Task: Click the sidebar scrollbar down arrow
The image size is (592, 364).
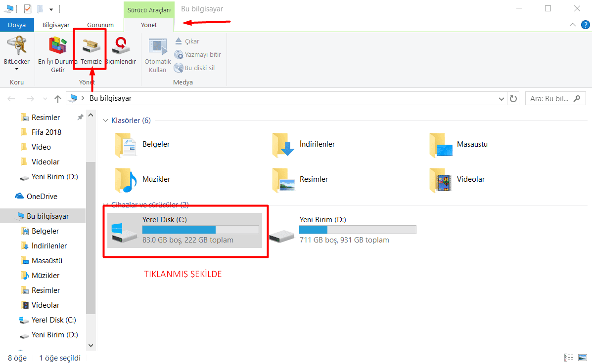Action: (x=91, y=345)
